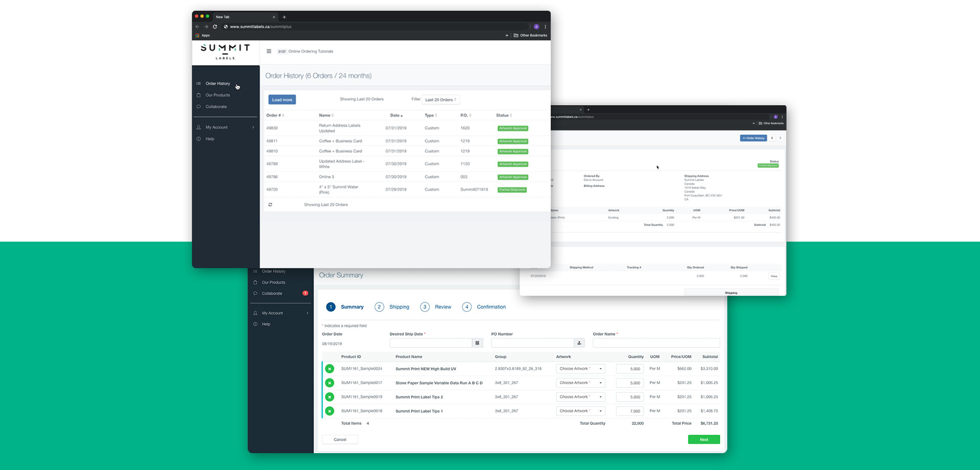
Task: Select step 1 Summary
Action: (345, 307)
